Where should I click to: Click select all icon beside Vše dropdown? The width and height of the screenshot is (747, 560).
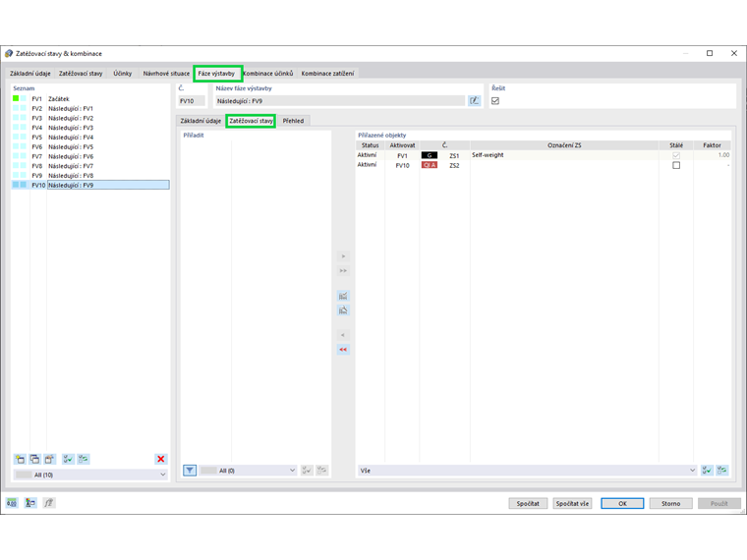point(707,471)
